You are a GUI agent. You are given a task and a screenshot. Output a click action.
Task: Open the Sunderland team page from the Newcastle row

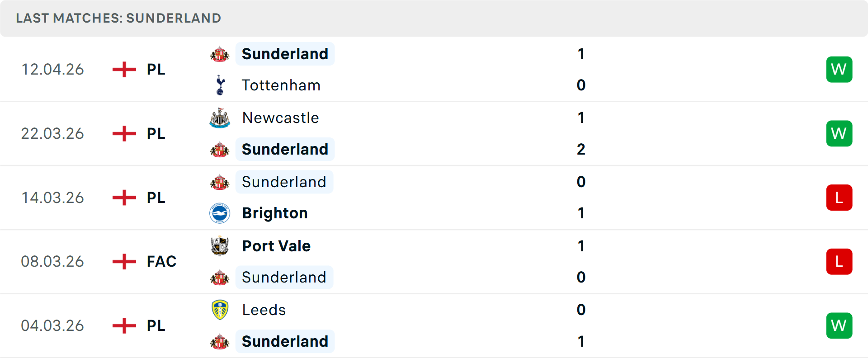(285, 149)
